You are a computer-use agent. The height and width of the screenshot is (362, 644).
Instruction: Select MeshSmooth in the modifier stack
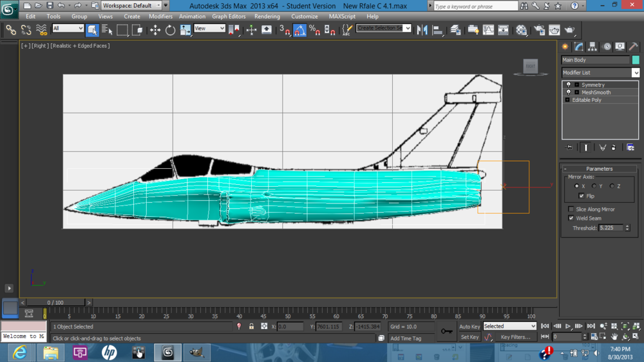pyautogui.click(x=596, y=92)
